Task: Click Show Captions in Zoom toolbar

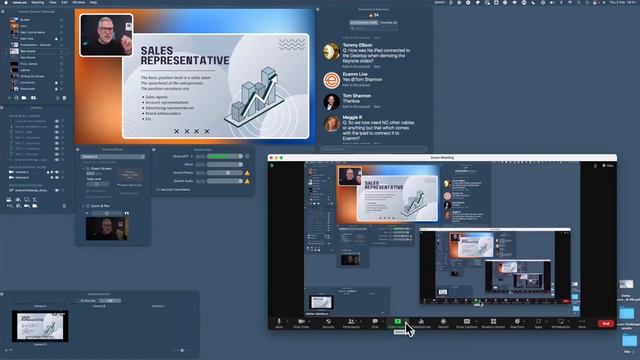Action: coord(467,322)
